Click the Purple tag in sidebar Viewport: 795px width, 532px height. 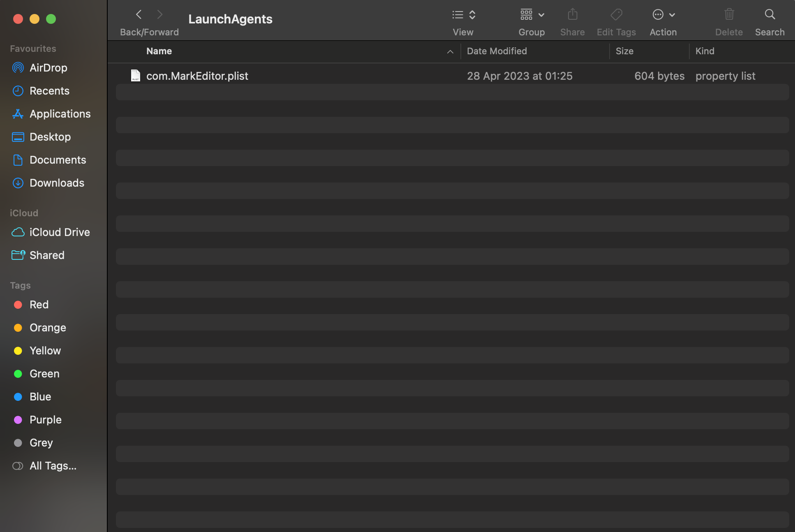46,419
